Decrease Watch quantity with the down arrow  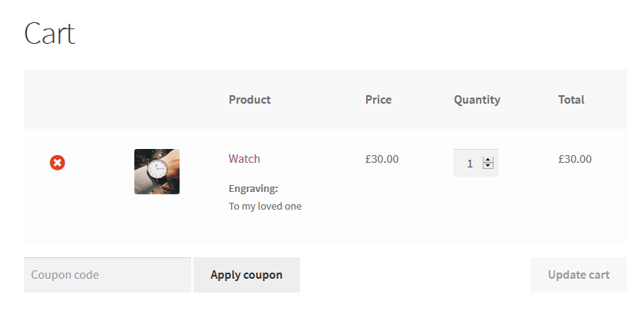(x=488, y=166)
